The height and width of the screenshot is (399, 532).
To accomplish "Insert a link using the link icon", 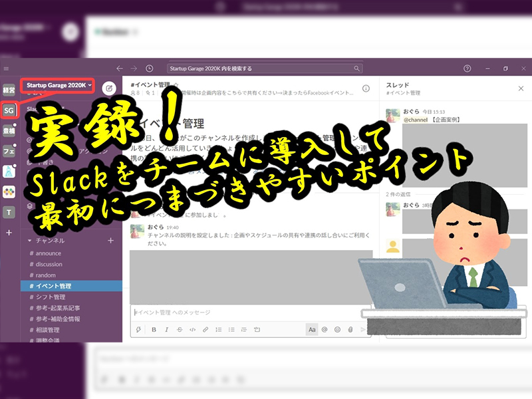I will coord(204,329).
